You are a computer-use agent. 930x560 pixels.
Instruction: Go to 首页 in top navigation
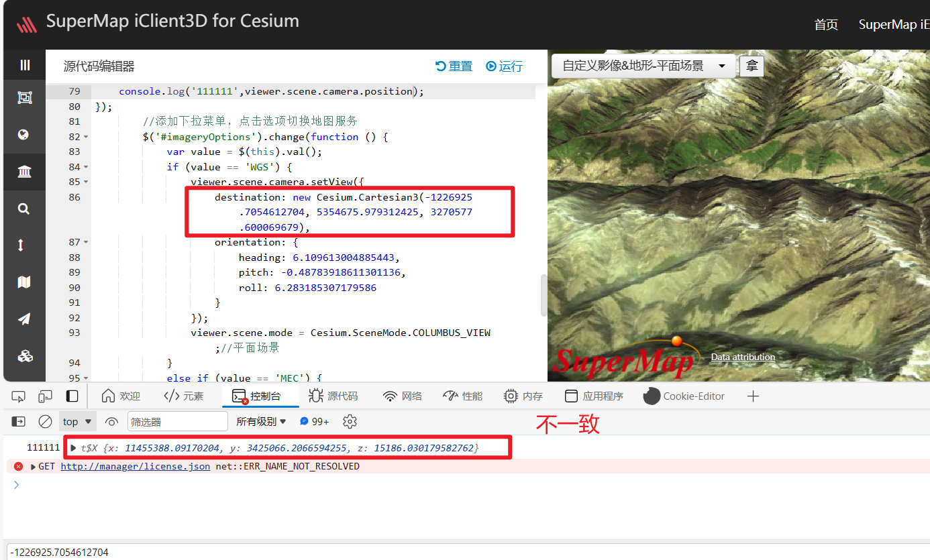pyautogui.click(x=826, y=25)
